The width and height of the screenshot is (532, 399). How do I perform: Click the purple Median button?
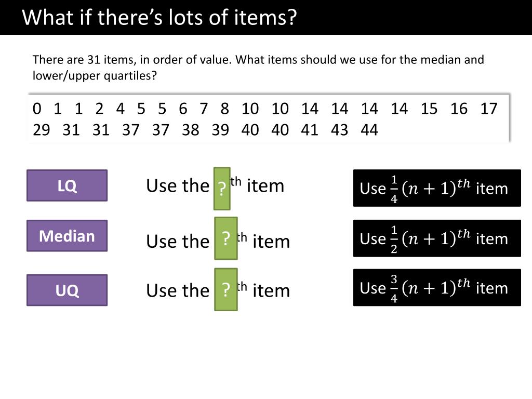(x=67, y=236)
